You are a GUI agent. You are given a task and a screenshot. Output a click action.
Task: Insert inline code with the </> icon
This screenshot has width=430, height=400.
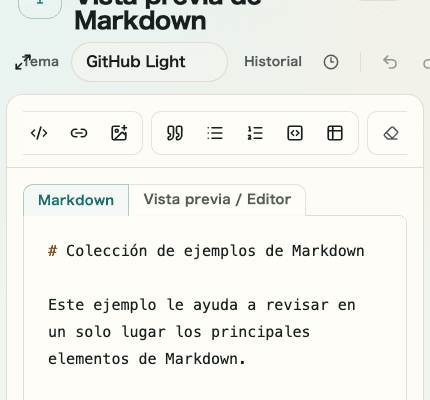[x=39, y=133]
